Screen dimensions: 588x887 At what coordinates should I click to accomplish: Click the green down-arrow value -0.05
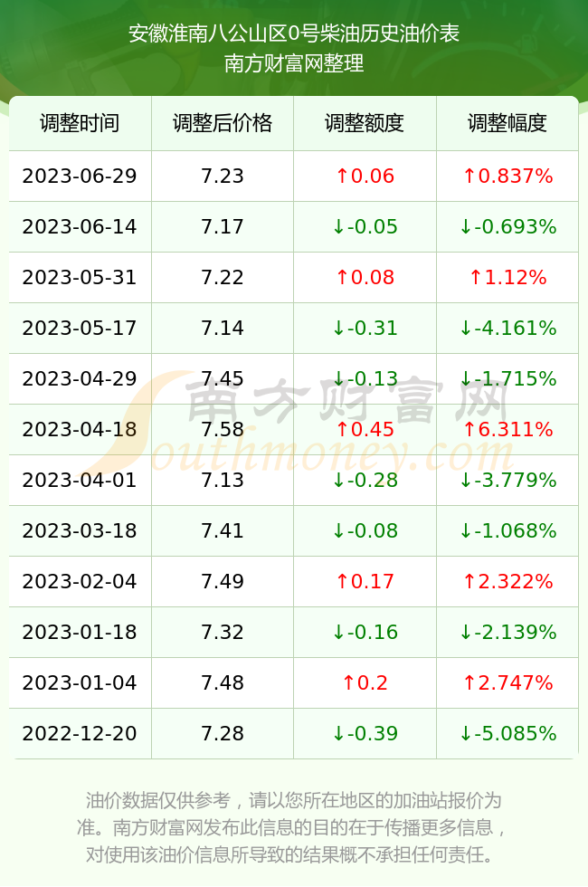[365, 227]
